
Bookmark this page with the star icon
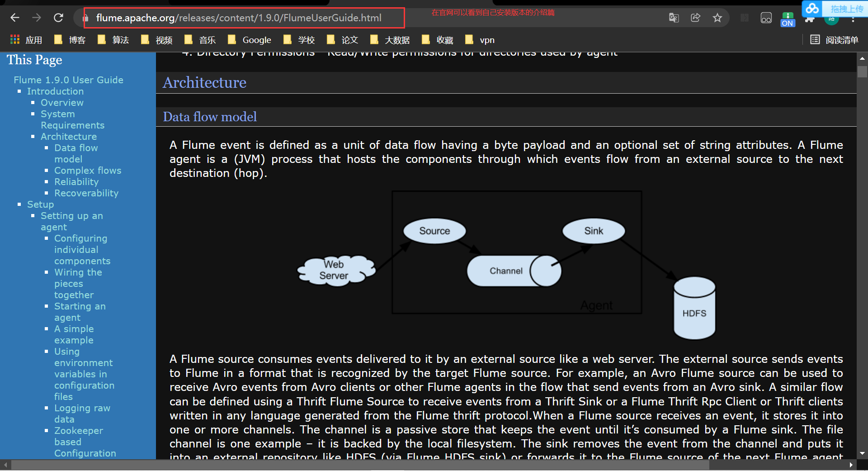click(x=717, y=18)
